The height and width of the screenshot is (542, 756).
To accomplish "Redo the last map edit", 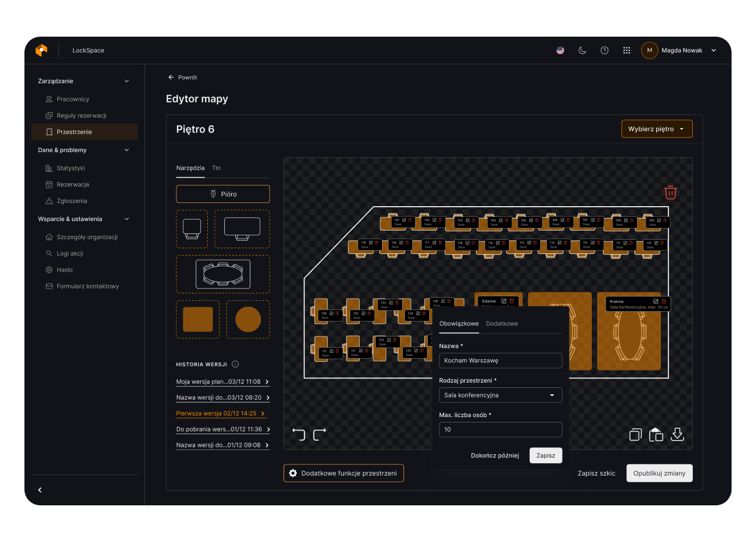I will coord(319,435).
